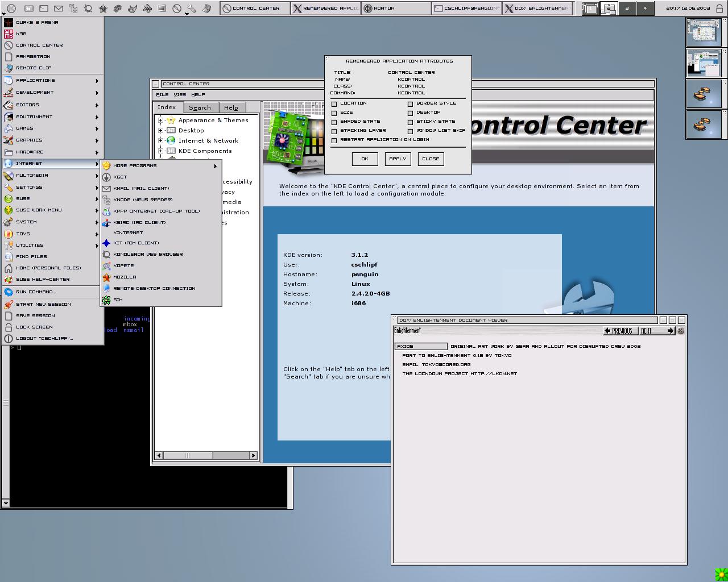Check the Shaded State option
The width and height of the screenshot is (728, 582).
[334, 122]
